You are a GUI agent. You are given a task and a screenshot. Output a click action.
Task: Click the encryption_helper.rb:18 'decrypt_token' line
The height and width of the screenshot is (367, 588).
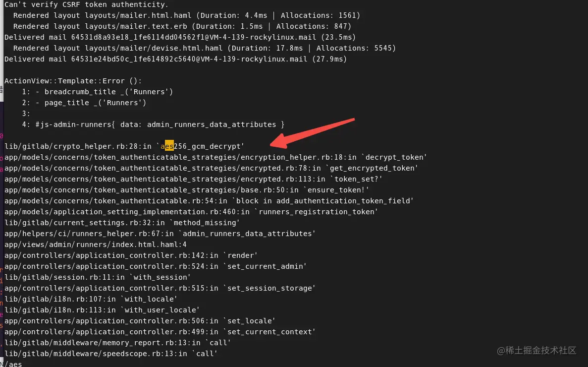pyautogui.click(x=215, y=157)
